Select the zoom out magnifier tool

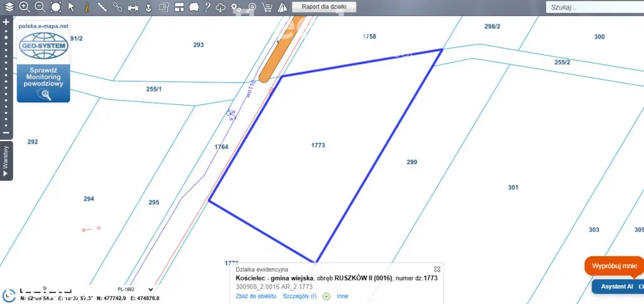pos(40,7)
